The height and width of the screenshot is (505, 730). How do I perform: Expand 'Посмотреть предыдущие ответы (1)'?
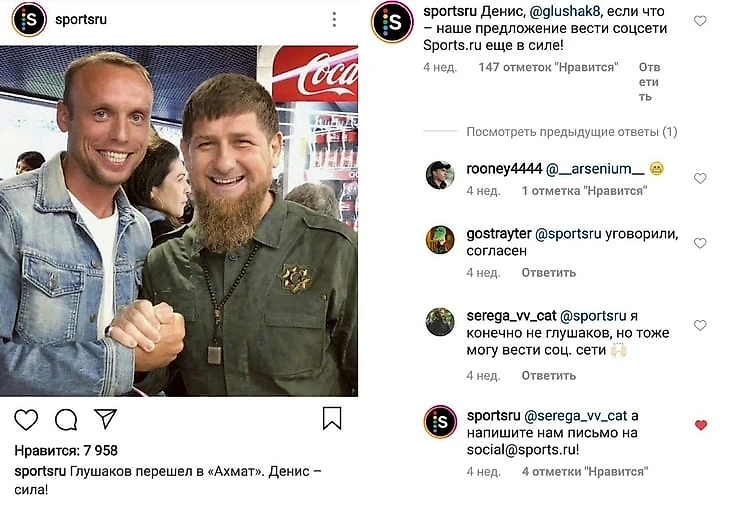coord(572,132)
